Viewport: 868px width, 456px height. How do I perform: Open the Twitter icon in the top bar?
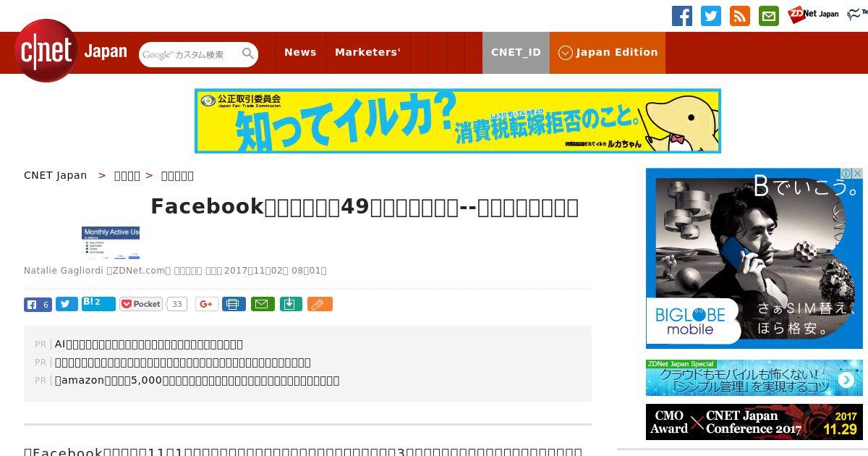[x=711, y=16]
